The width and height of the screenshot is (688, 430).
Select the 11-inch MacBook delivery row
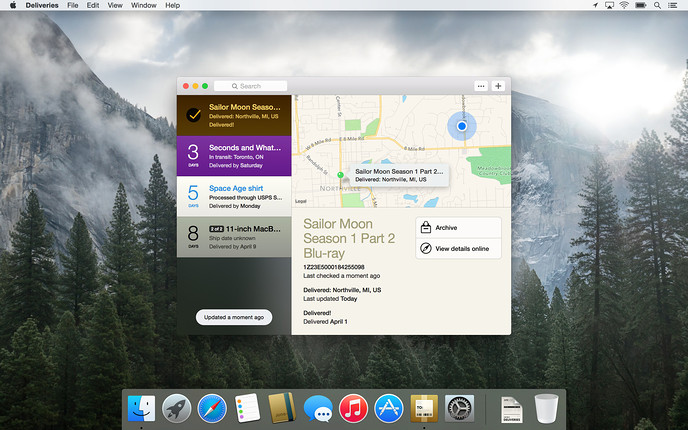[234, 237]
